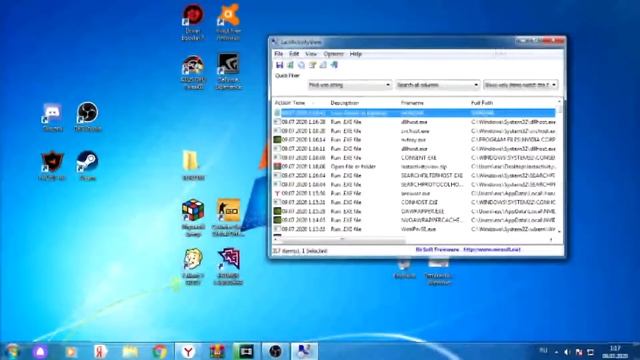This screenshot has height=360, width=640.
Task: Click the third (round) toolbar icon
Action: (x=301, y=65)
